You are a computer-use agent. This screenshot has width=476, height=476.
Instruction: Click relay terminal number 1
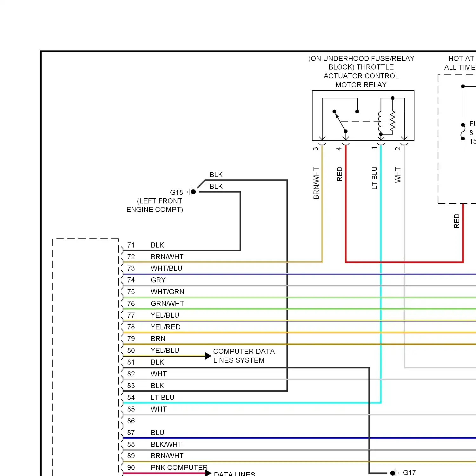point(374,148)
